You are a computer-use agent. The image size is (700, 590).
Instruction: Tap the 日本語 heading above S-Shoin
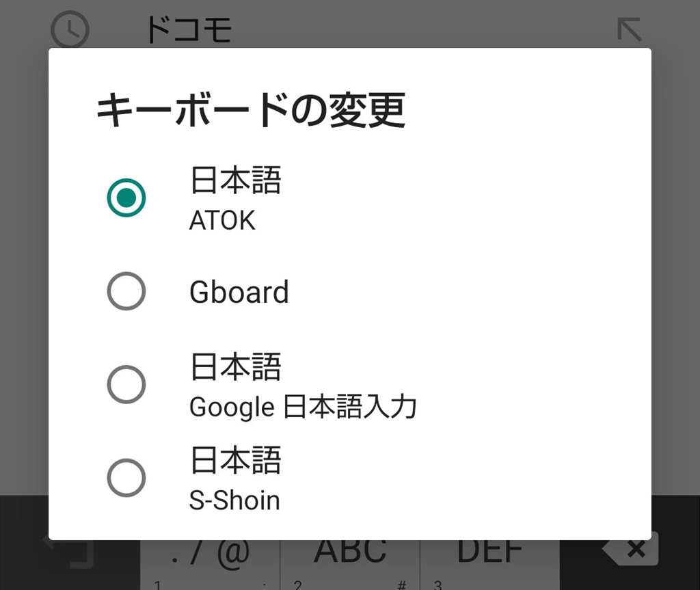coord(235,460)
